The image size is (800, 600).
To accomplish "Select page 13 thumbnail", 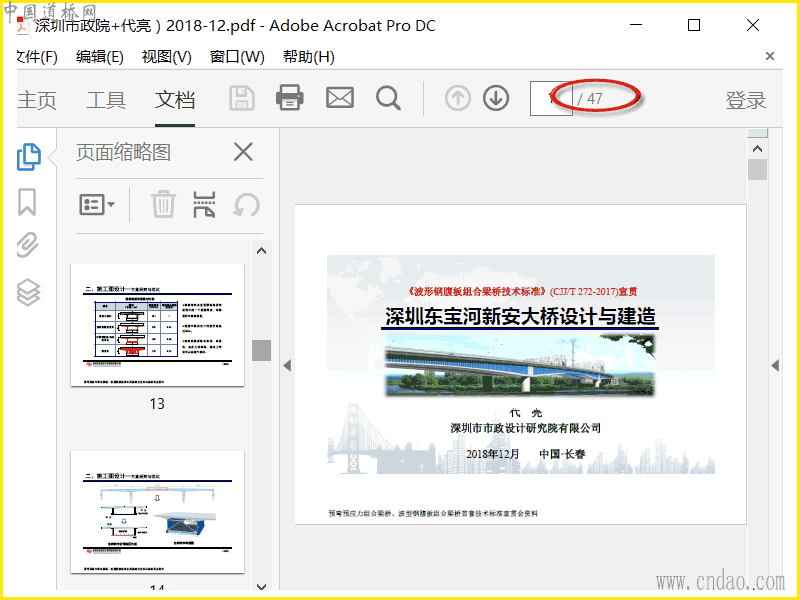I will coord(157,325).
